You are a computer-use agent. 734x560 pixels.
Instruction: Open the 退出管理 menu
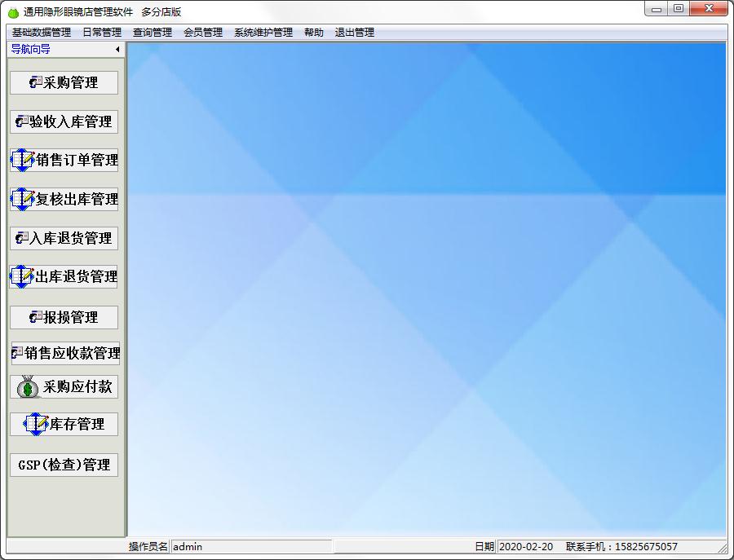click(355, 33)
